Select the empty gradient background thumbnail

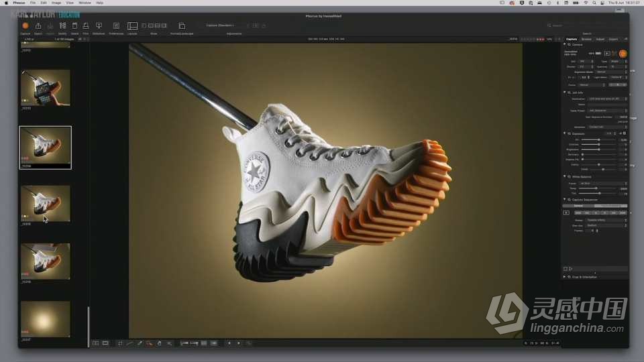click(45, 319)
